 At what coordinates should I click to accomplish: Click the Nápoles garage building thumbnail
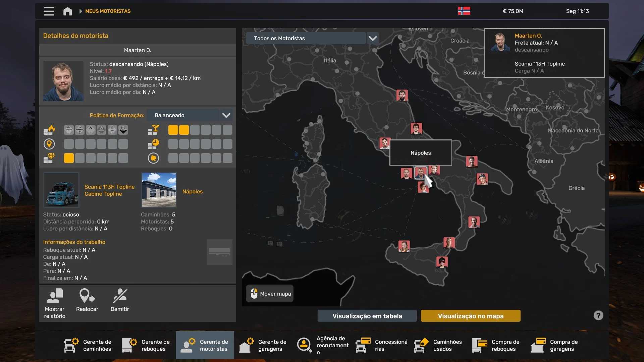pos(159,190)
